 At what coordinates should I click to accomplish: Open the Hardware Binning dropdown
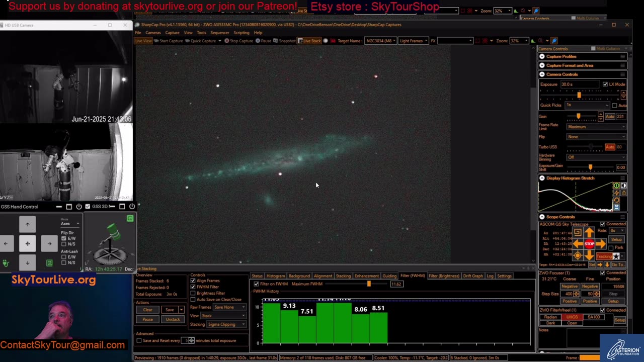[596, 157]
